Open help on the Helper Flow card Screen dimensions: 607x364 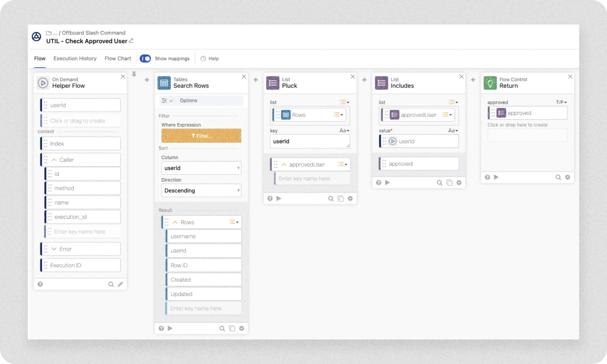(x=40, y=284)
